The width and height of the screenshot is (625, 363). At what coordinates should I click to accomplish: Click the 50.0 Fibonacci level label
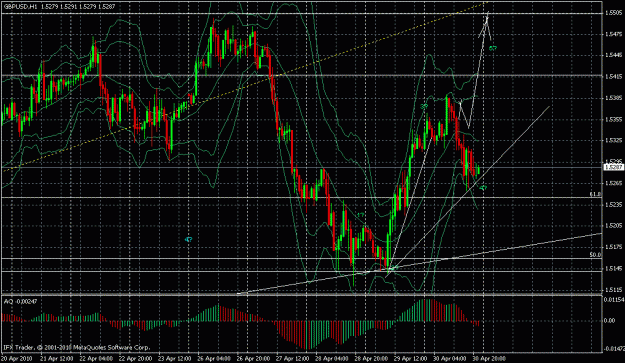tap(595, 254)
